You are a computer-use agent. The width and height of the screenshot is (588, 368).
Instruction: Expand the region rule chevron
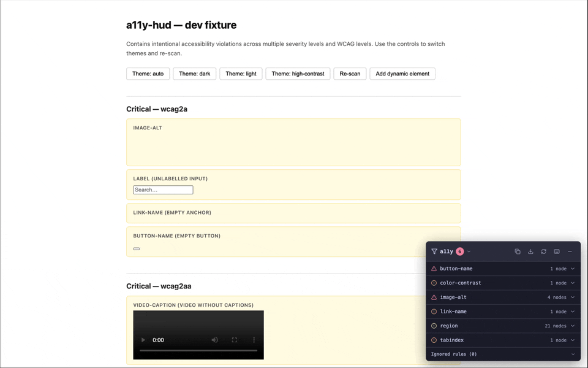(x=573, y=326)
